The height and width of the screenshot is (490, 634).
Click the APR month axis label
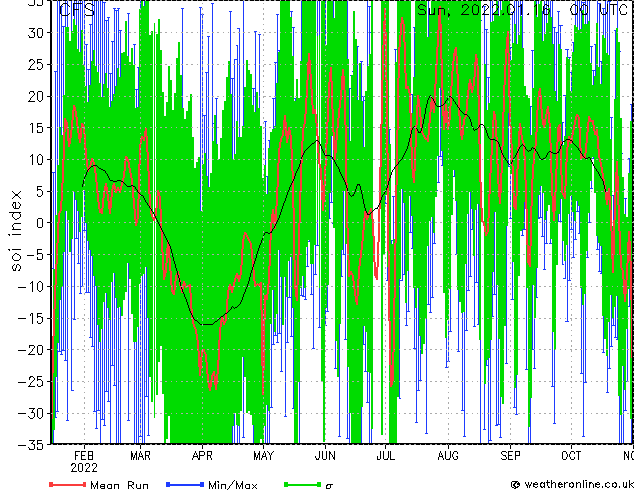(x=202, y=456)
